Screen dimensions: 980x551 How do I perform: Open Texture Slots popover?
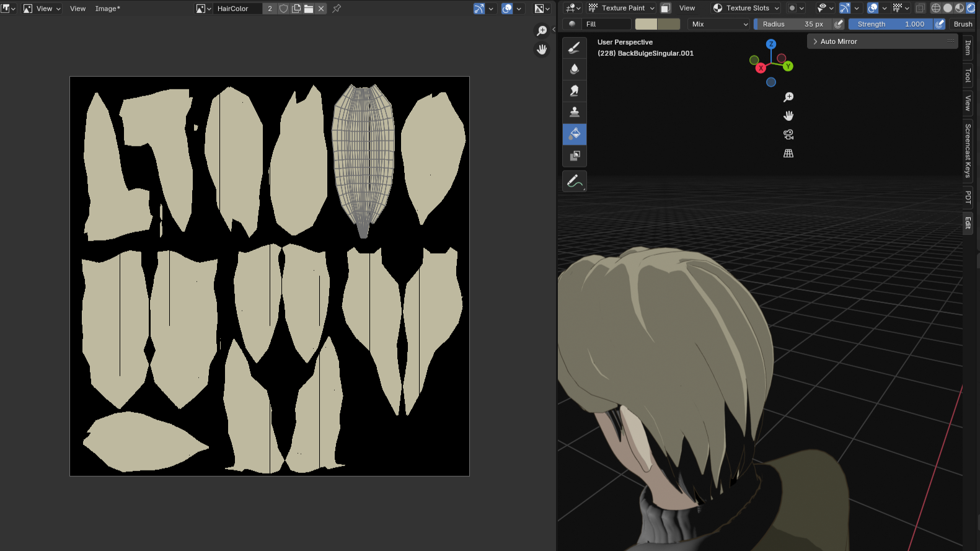(x=746, y=8)
